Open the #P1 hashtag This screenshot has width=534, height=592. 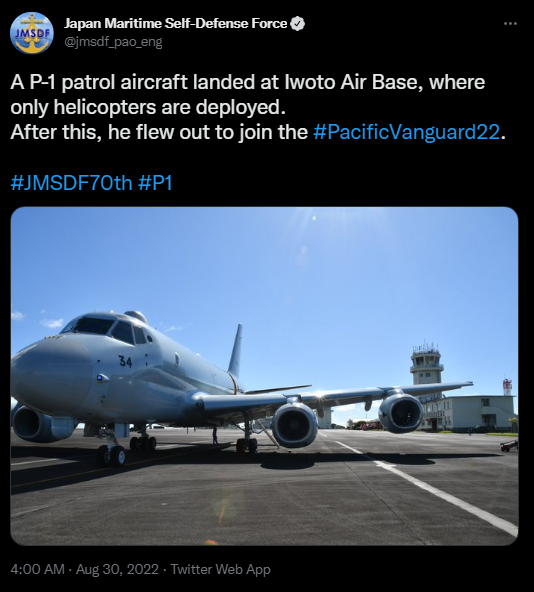pos(156,183)
